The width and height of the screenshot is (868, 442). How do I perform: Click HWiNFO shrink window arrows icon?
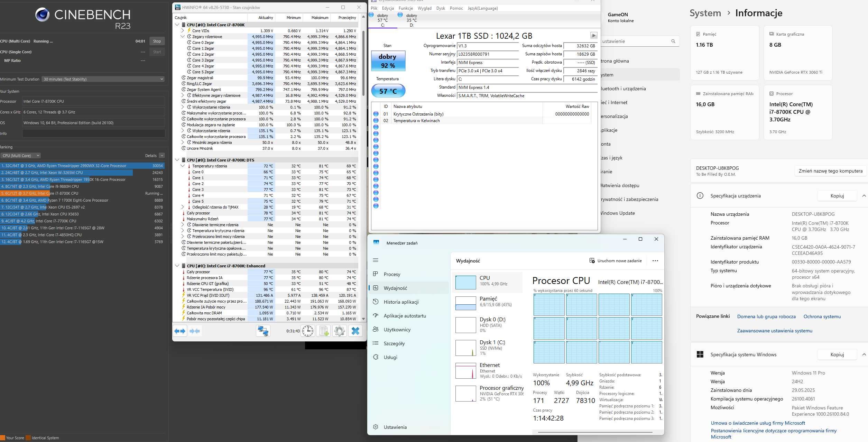[x=195, y=331]
